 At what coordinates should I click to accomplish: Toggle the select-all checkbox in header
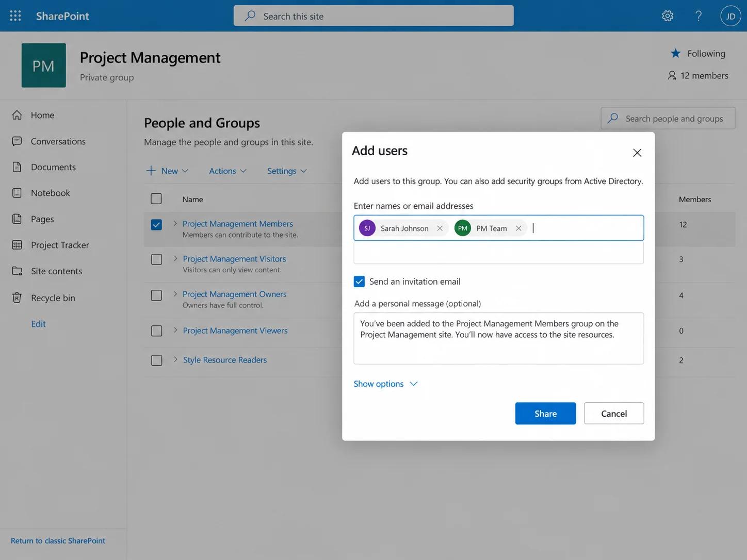click(156, 199)
